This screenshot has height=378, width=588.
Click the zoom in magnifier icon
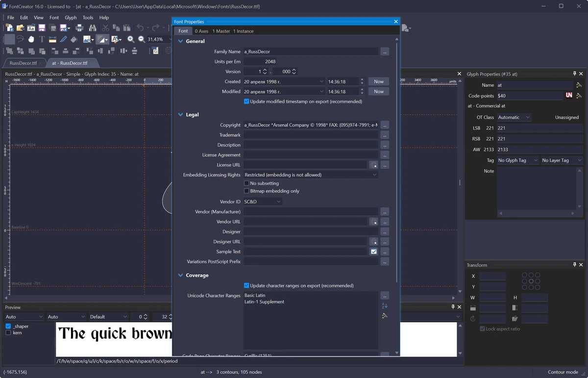pos(131,39)
